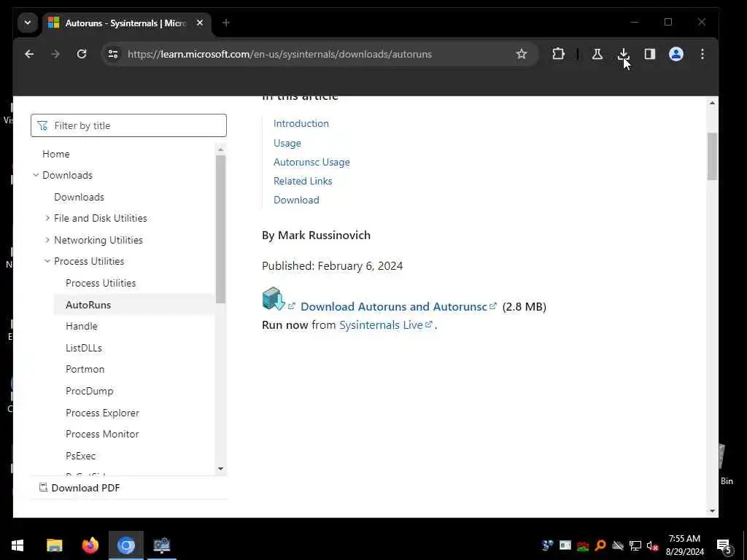Switch to Chrome taskbar button
Viewport: 747px width, 560px height.
[x=125, y=545]
